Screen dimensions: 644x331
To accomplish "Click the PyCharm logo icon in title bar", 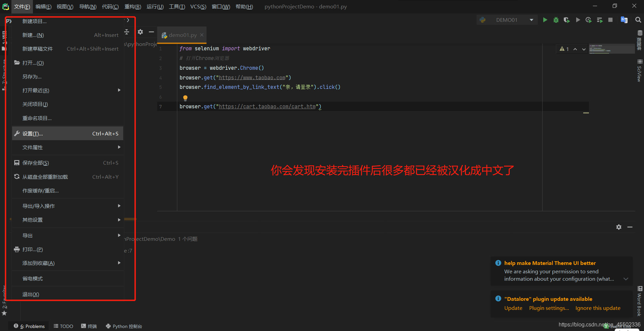I will [x=5, y=6].
